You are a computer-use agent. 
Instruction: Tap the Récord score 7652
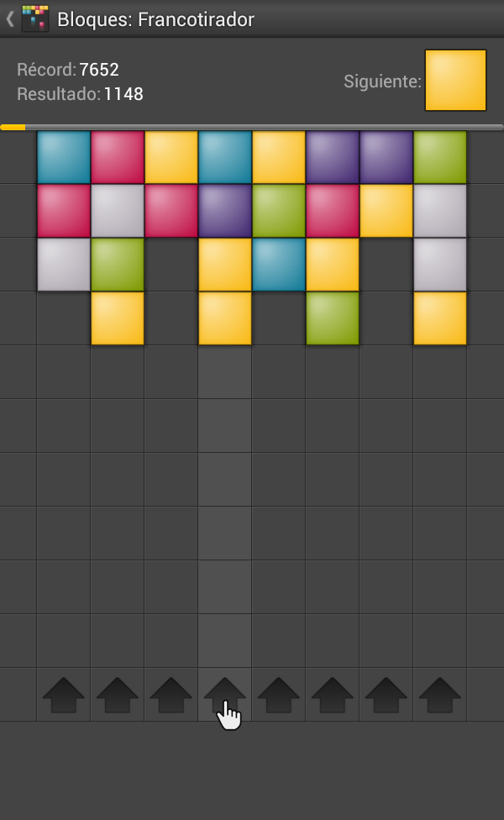click(99, 70)
